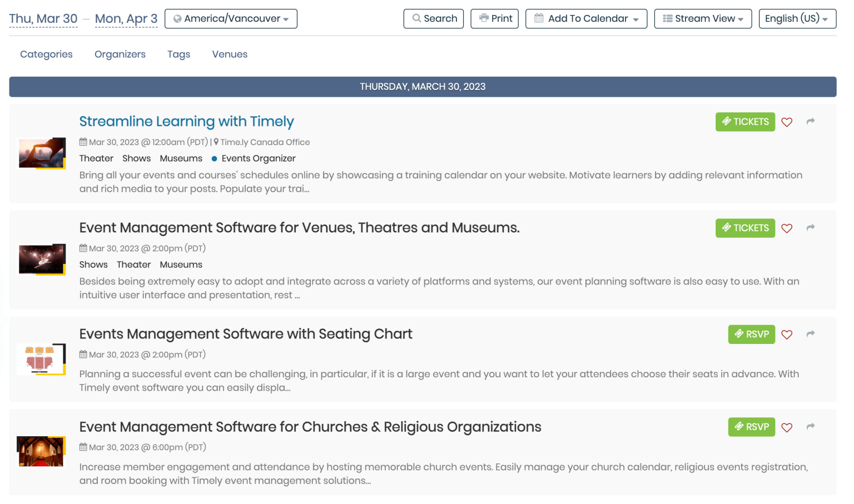The height and width of the screenshot is (504, 854).
Task: Click the Mar 30, 2023 @ 6:00pm date text
Action: coord(147,447)
